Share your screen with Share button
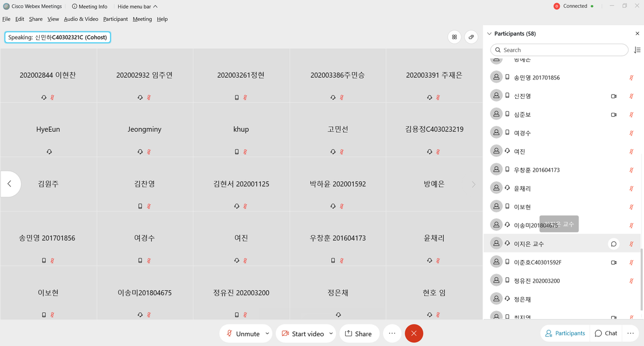This screenshot has width=644, height=346. point(358,334)
